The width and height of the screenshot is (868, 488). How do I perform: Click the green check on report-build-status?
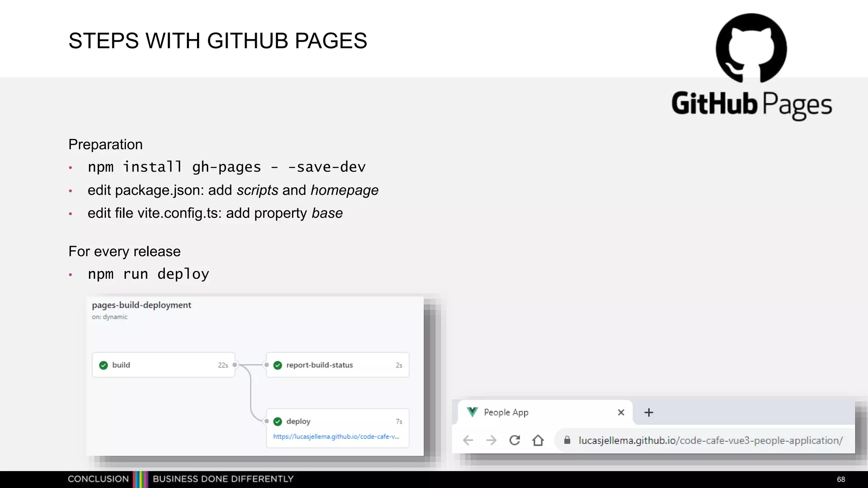coord(278,365)
